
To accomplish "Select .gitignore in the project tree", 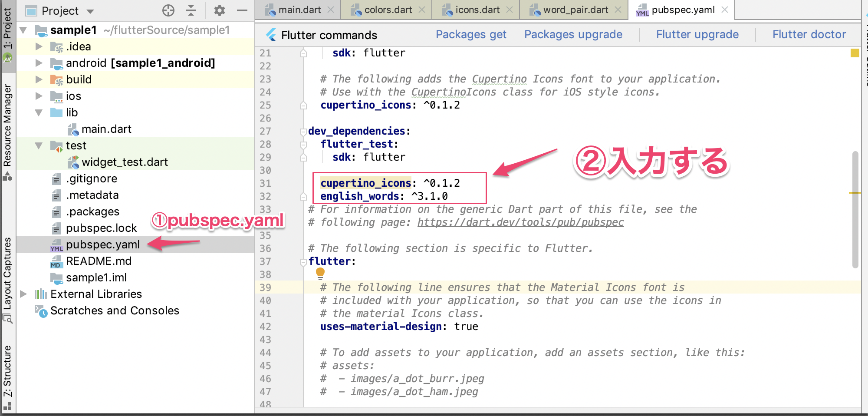I will click(92, 179).
